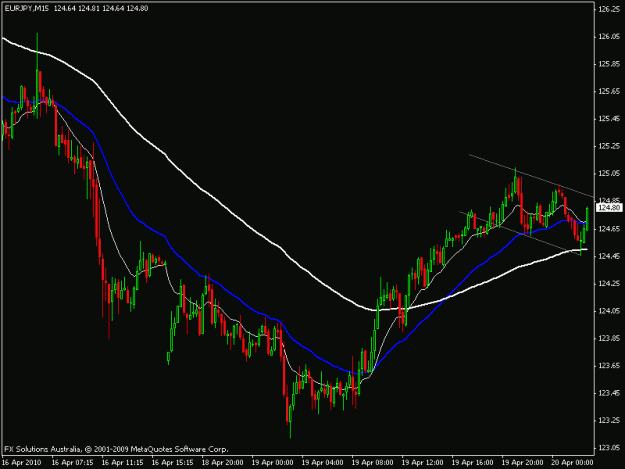This screenshot has width=625, height=469.
Task: Click the 16 Apr 15:15 time label
Action: click(x=173, y=463)
